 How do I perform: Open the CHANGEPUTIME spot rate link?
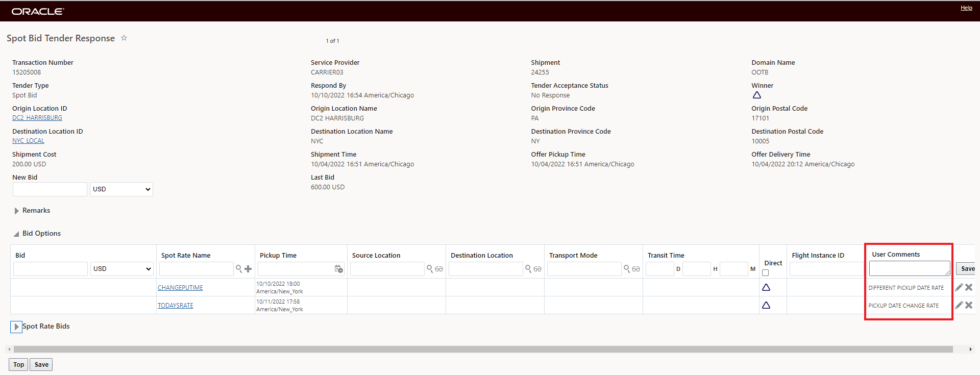(180, 288)
